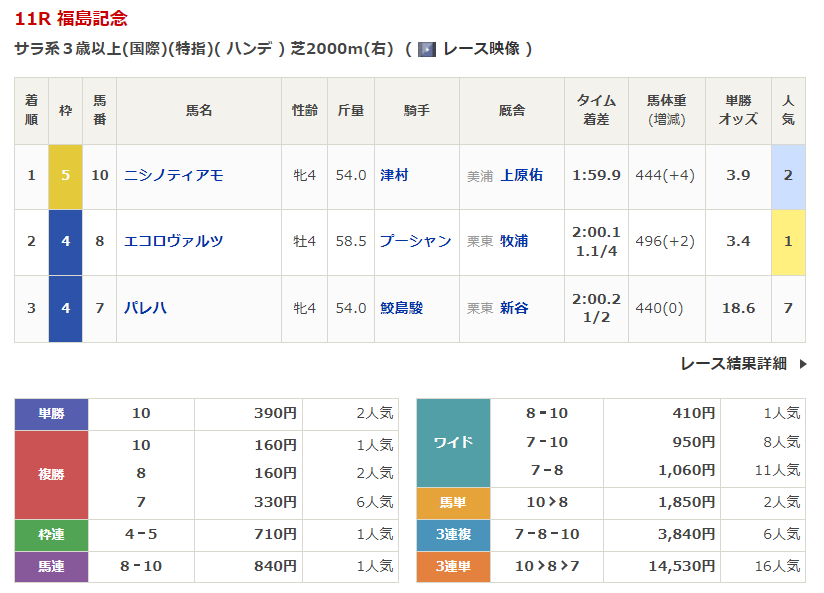Click the 11R 福島記念 race title
This screenshot has height=593, width=824.
(x=71, y=18)
